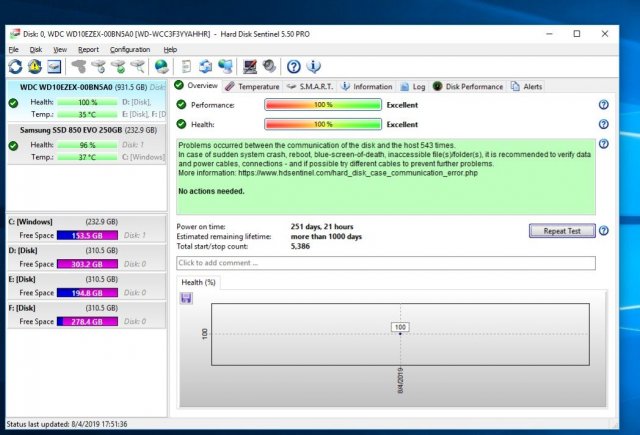Open the Report menu

click(x=88, y=49)
